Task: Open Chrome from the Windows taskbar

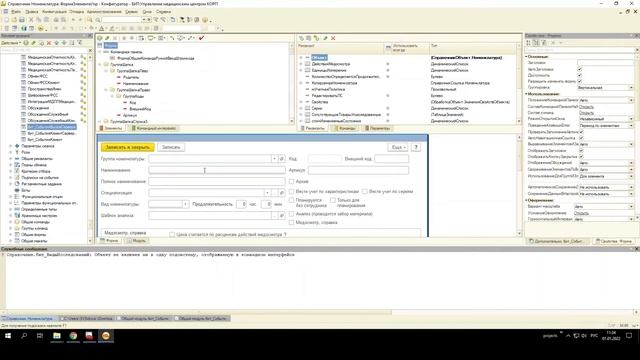Action: tap(73, 336)
